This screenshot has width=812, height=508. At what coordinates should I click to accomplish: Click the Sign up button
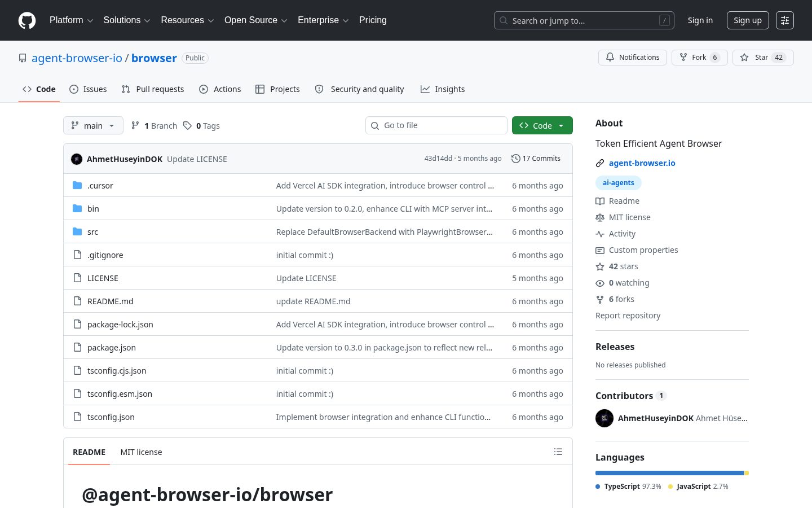748,20
